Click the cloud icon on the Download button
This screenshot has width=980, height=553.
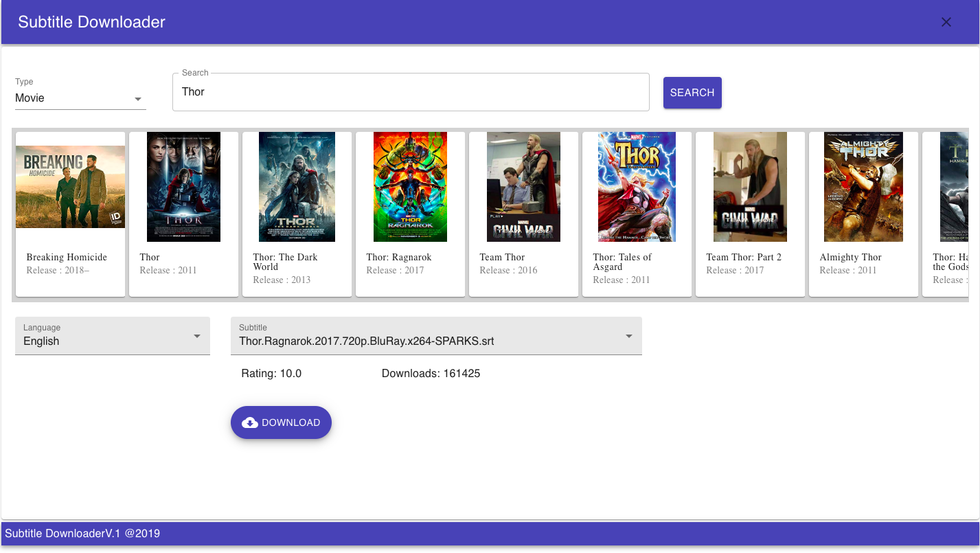coord(249,422)
